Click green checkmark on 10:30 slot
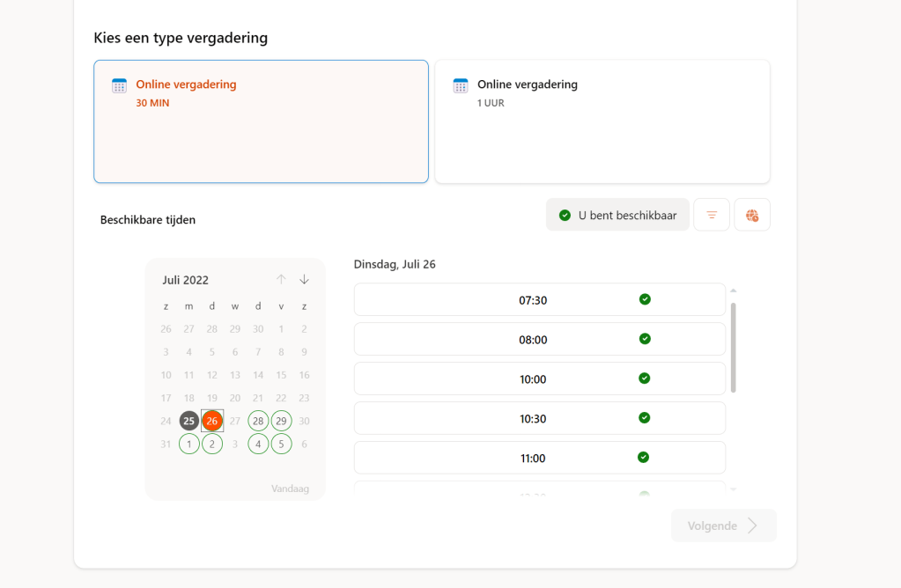The image size is (901, 588). (644, 417)
